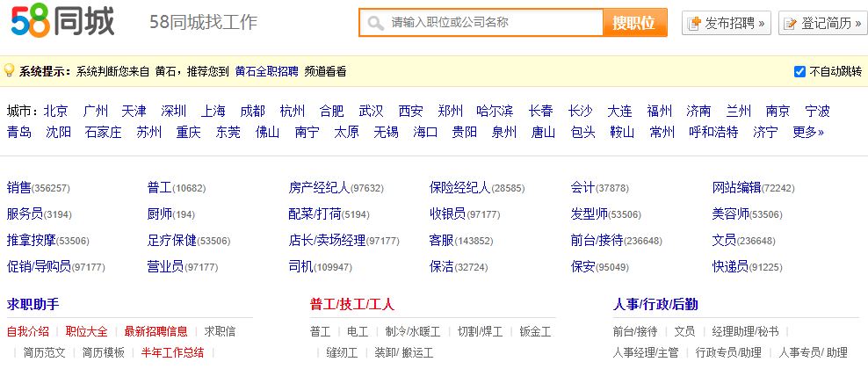Click the lightbulb system tip icon
Image resolution: width=868 pixels, height=369 pixels.
pos(10,70)
